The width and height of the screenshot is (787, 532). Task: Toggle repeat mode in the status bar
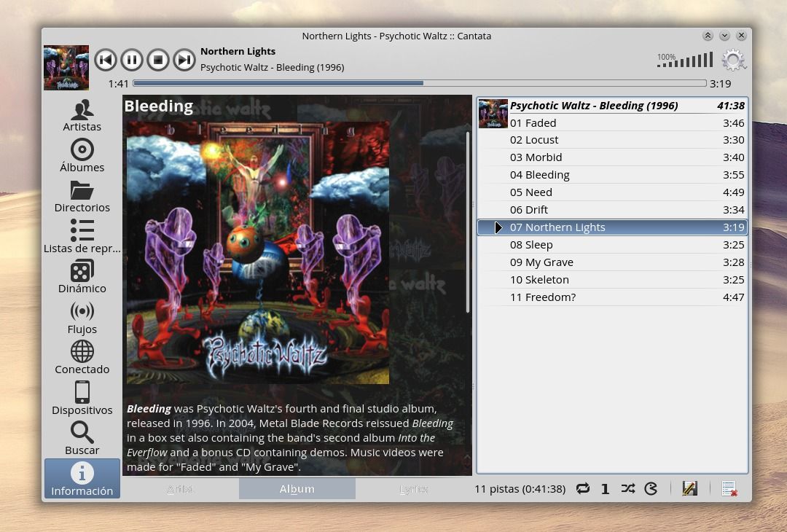click(582, 489)
